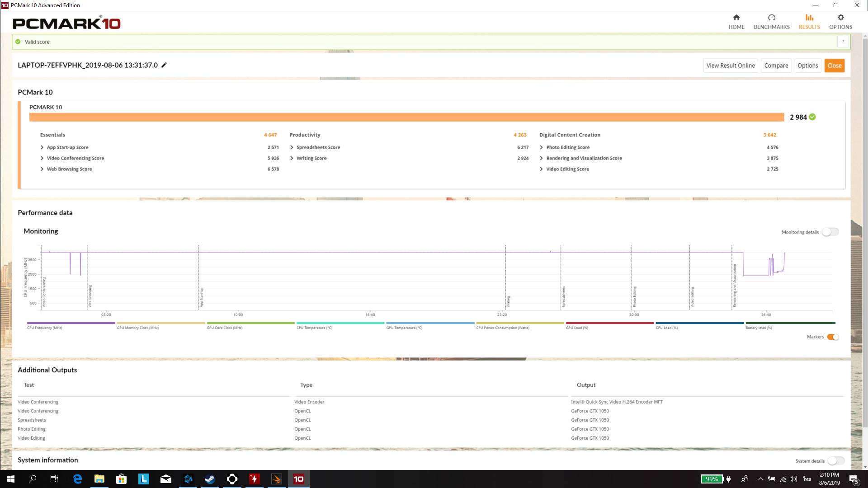This screenshot has height=488, width=868.
Task: Click the vertical scrollbar on the right
Action: 865,233
